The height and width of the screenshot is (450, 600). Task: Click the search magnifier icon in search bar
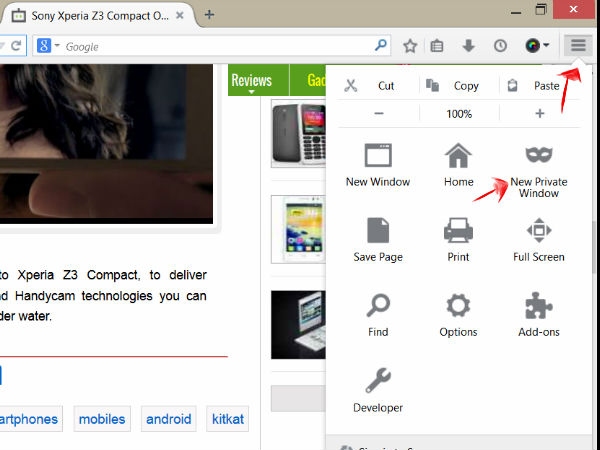click(x=380, y=46)
